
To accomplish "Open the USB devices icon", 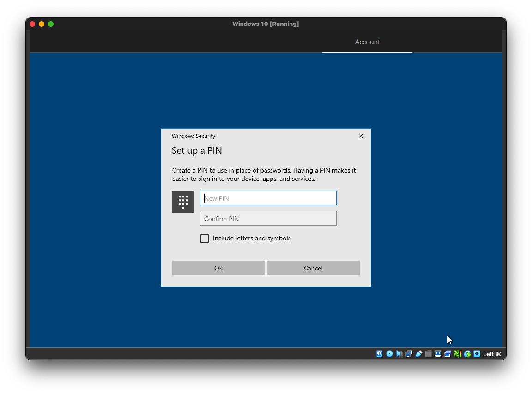I will pos(418,354).
